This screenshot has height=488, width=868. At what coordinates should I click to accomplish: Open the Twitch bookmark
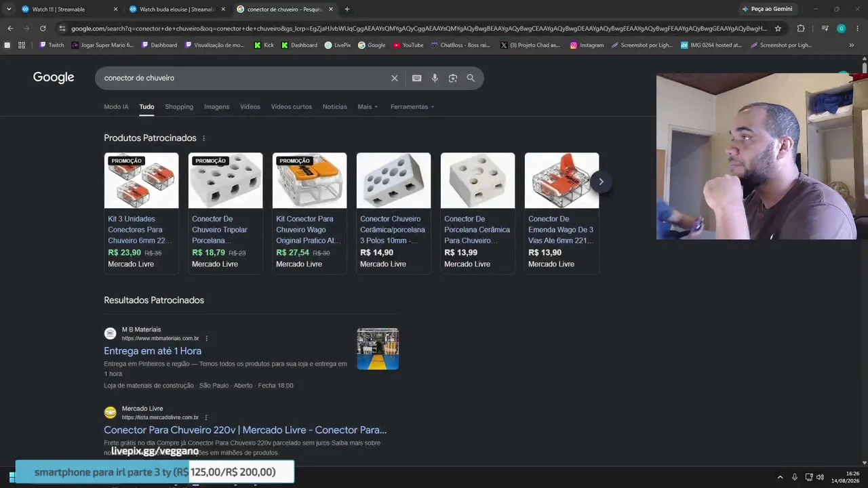[x=52, y=45]
